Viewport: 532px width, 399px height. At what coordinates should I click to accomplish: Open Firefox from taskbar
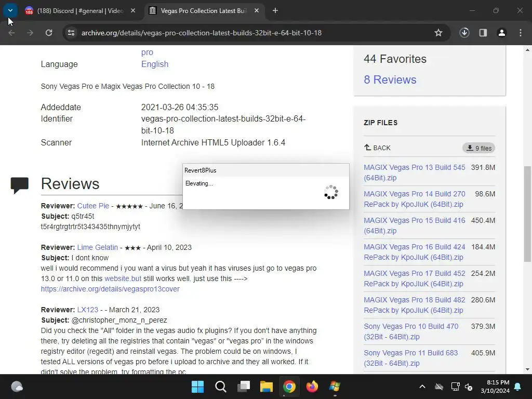tap(312, 387)
